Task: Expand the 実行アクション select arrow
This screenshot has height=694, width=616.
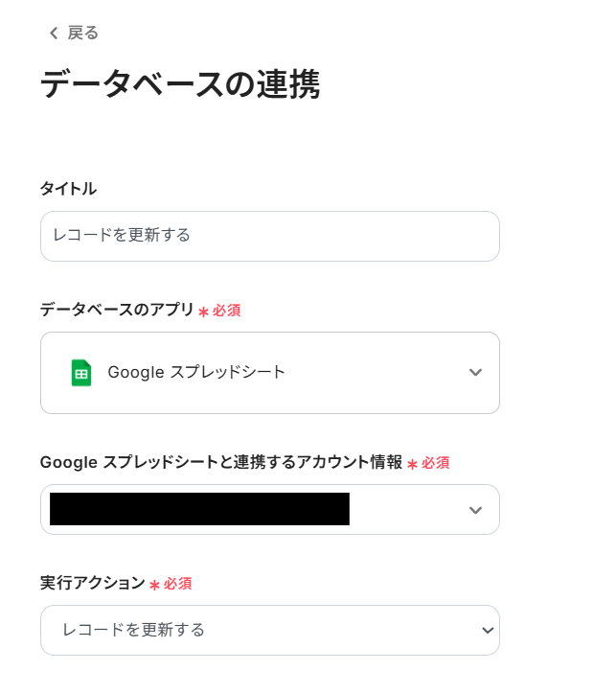Action: 488,630
